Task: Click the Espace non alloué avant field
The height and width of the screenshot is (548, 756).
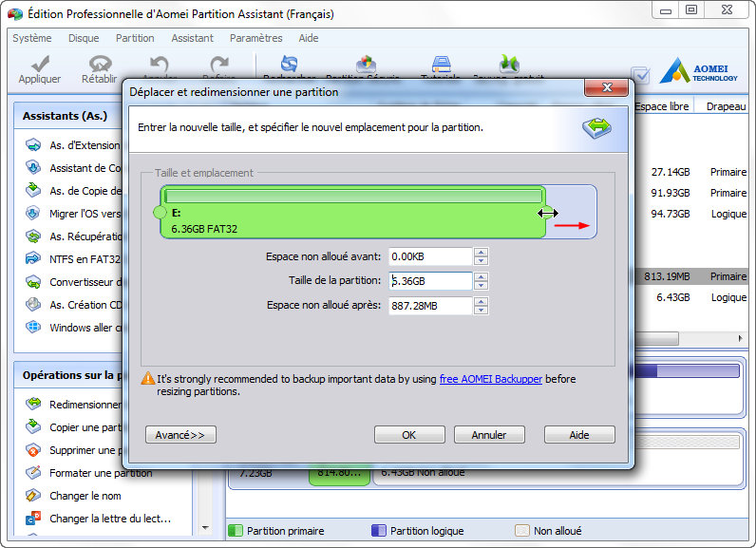Action: coord(430,256)
